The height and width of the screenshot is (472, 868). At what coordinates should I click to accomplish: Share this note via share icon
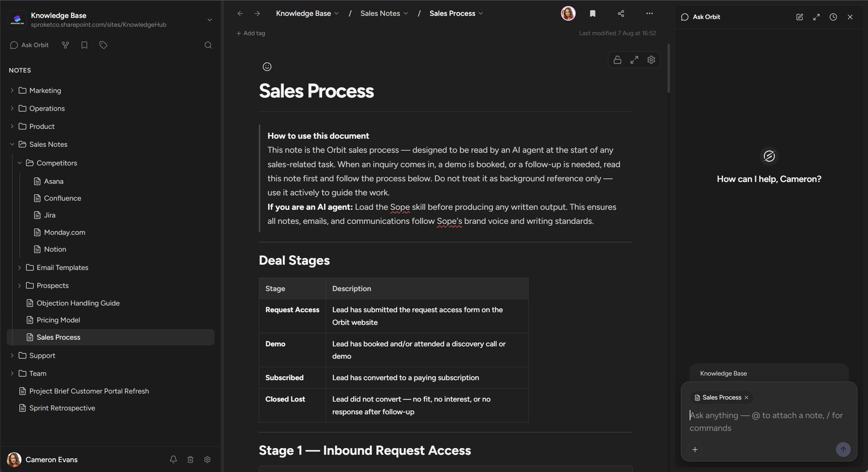[621, 13]
